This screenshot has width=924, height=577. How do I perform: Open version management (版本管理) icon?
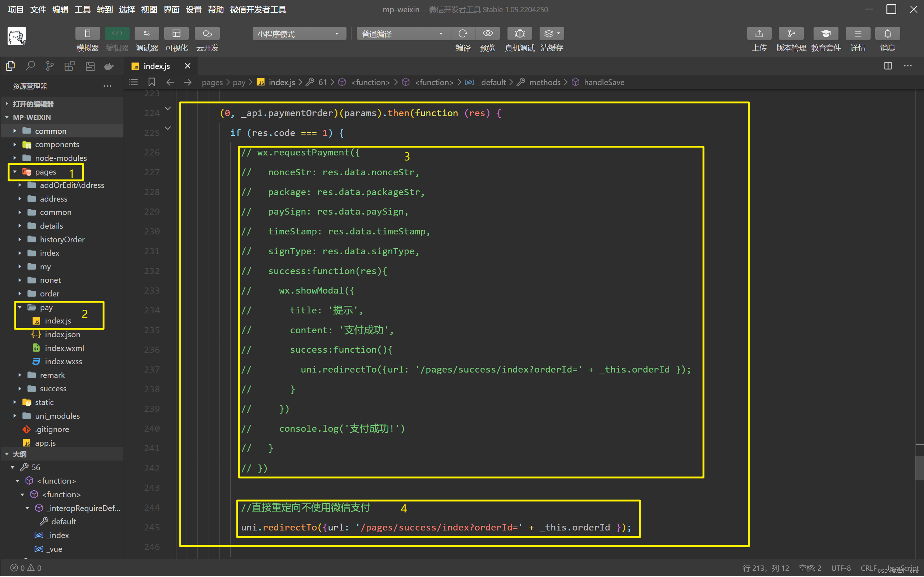tap(791, 34)
